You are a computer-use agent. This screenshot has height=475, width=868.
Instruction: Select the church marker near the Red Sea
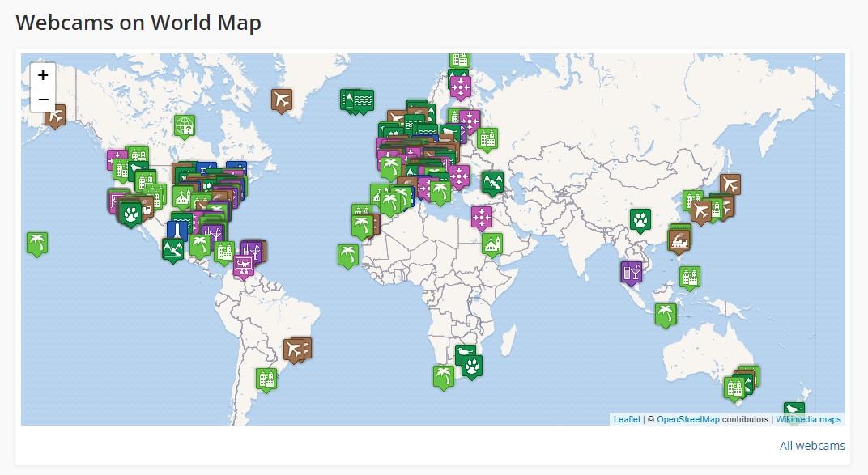pyautogui.click(x=491, y=245)
